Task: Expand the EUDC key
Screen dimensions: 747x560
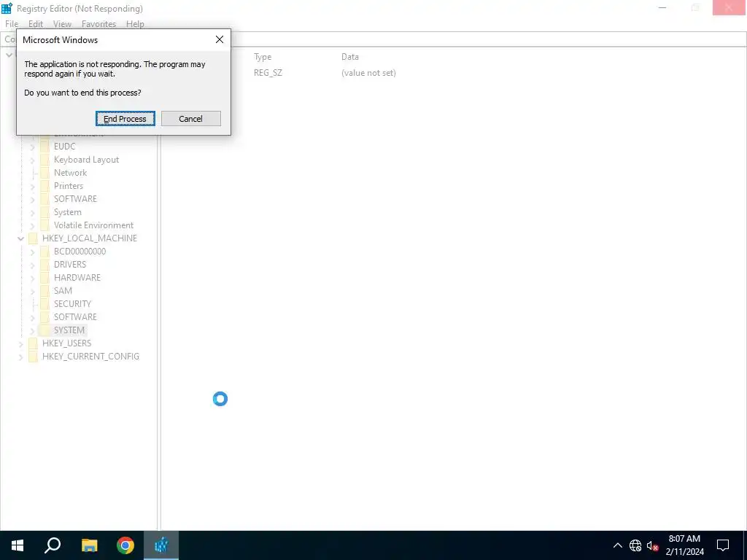Action: 32,147
